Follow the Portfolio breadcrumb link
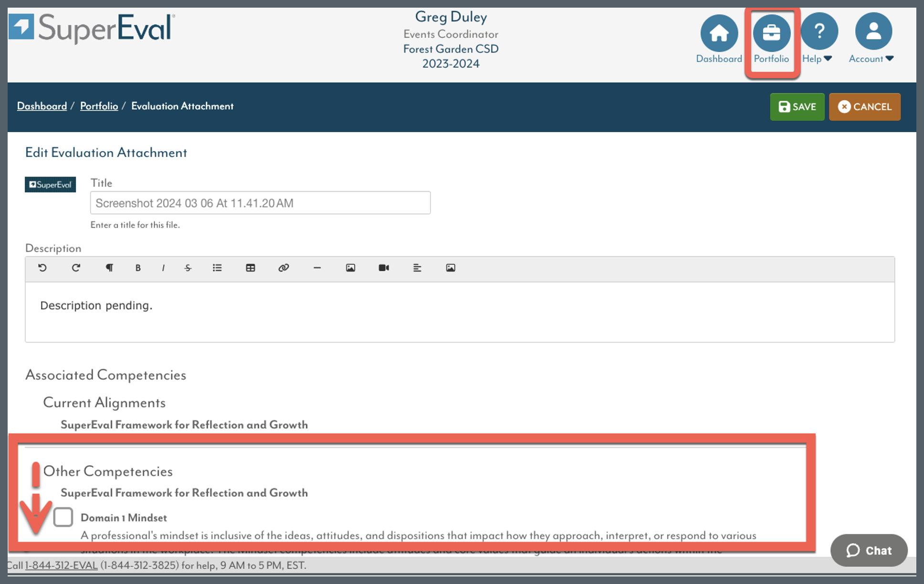 click(x=99, y=106)
